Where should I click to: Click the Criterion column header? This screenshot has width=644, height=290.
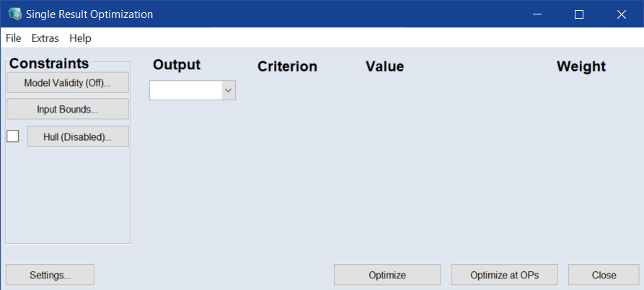[x=287, y=67]
